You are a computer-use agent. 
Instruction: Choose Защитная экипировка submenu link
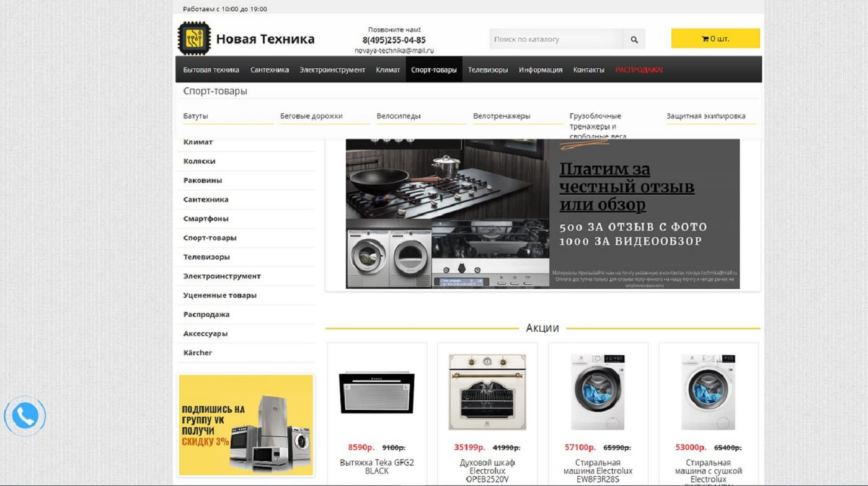(706, 116)
